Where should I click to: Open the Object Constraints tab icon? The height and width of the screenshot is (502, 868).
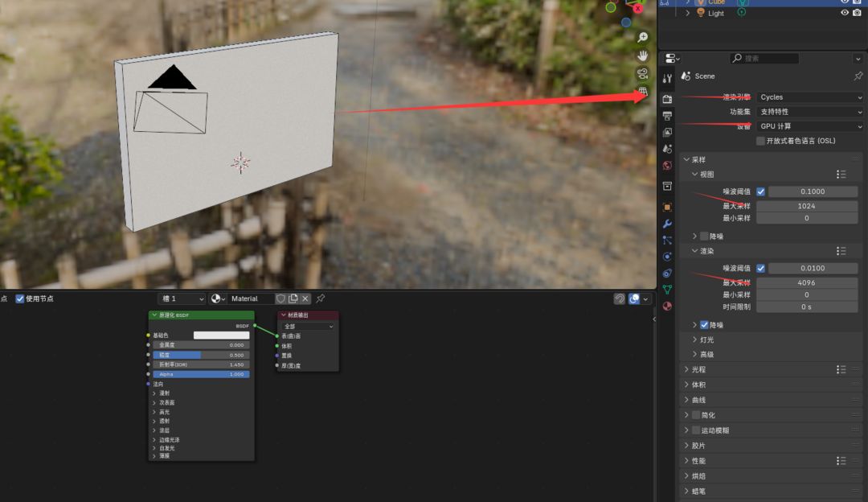tap(667, 274)
